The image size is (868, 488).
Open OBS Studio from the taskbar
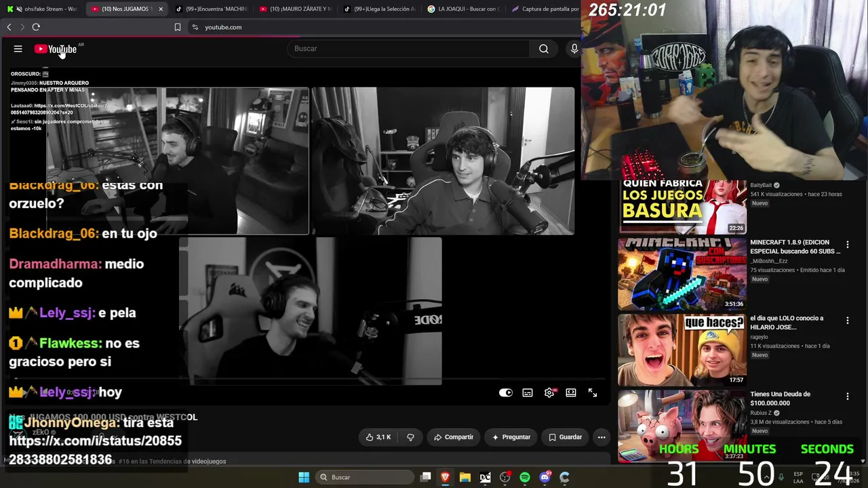click(505, 477)
